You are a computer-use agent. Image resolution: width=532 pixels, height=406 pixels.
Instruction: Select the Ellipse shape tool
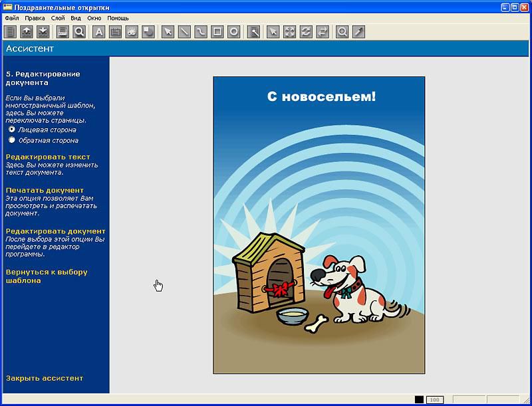coord(234,31)
